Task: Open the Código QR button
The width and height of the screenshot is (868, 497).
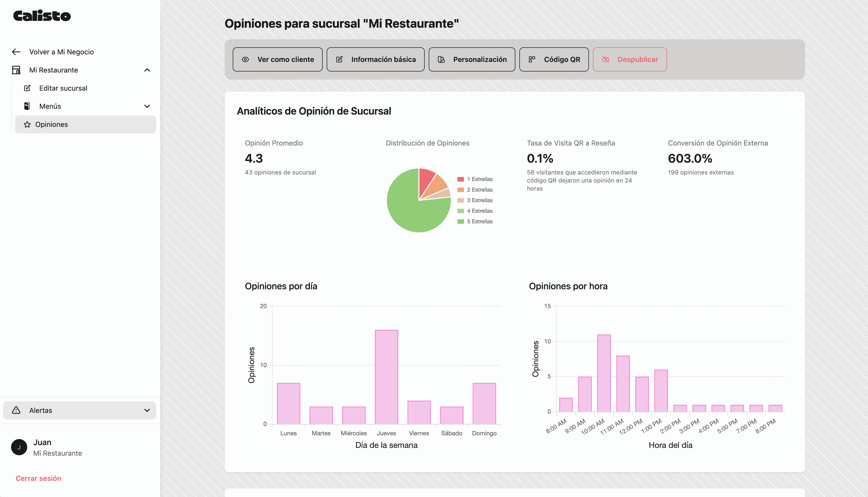Action: coord(554,59)
